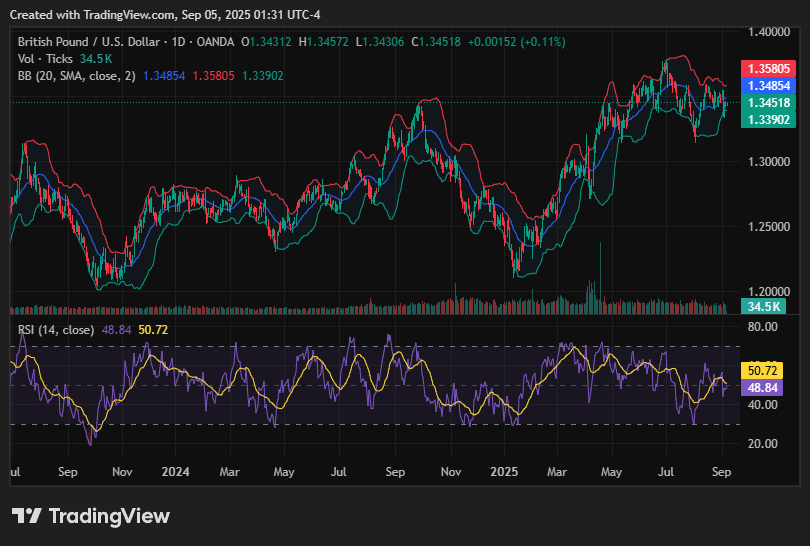Screen dimensions: 810x546
Task: Click the High price value H1.34572
Action: (x=323, y=42)
